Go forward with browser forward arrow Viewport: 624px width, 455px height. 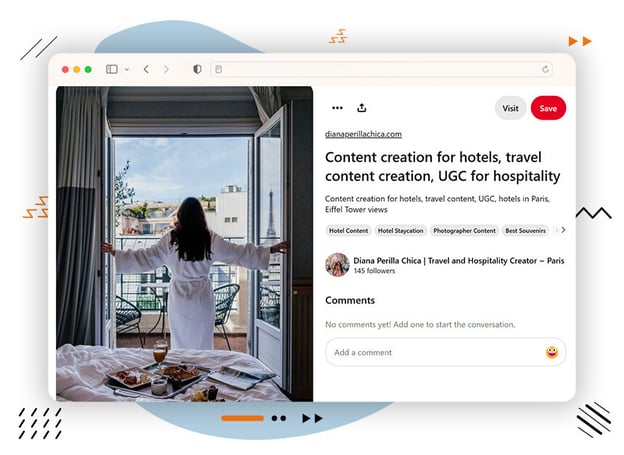point(166,69)
